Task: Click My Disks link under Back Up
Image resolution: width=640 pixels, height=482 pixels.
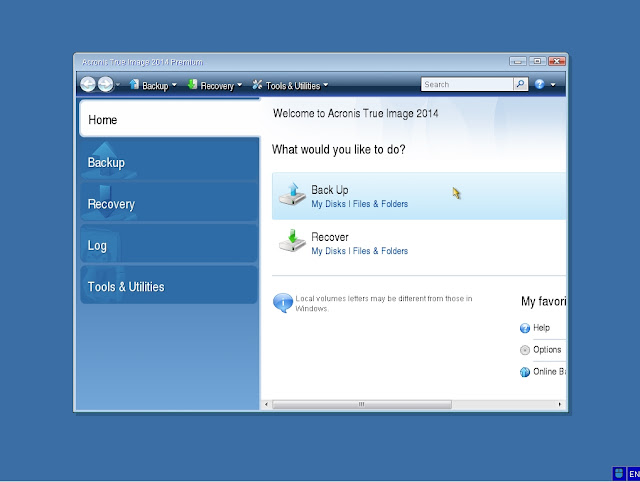Action: pos(329,204)
